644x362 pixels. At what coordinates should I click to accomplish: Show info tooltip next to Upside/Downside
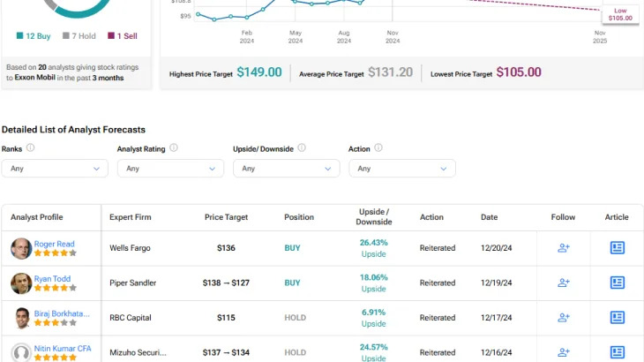click(x=302, y=148)
